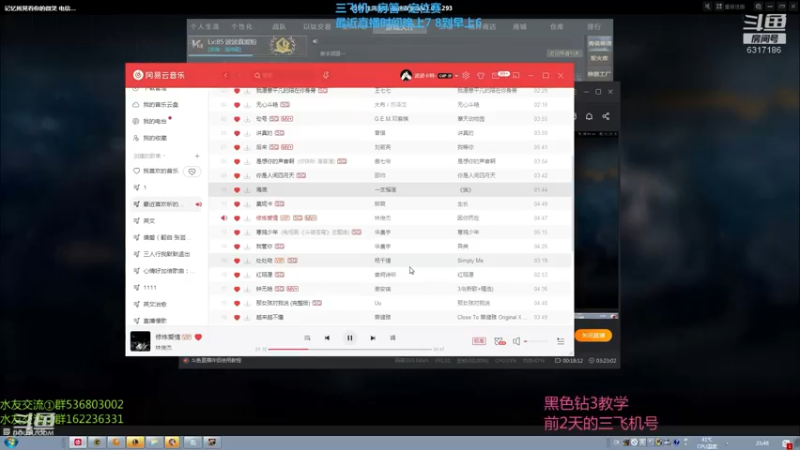
Task: Click the Simply Me album name
Action: pyautogui.click(x=470, y=261)
